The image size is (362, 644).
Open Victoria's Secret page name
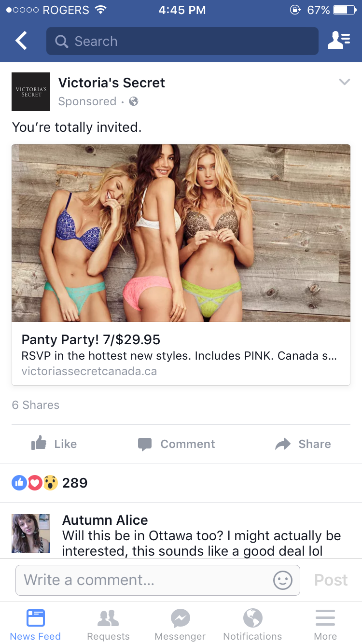click(111, 83)
